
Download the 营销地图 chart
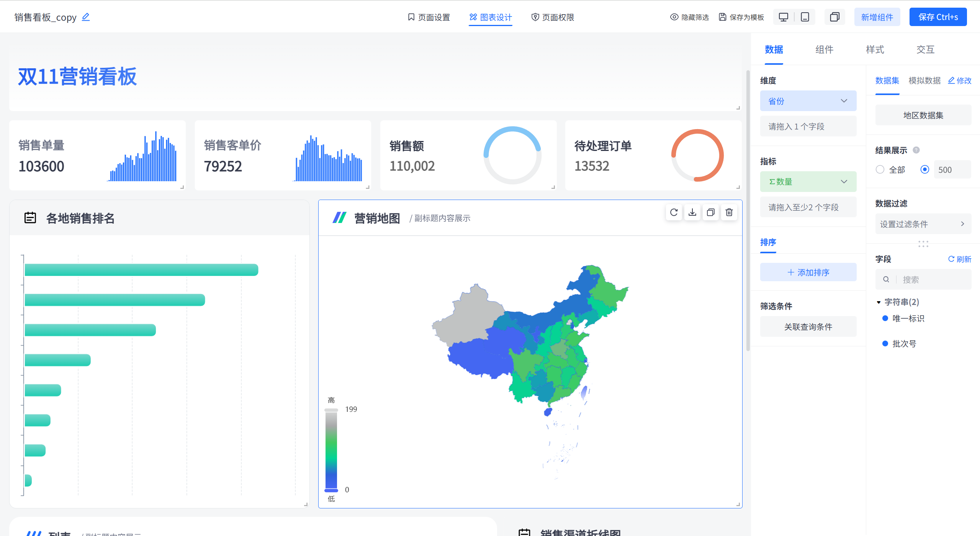[692, 212]
